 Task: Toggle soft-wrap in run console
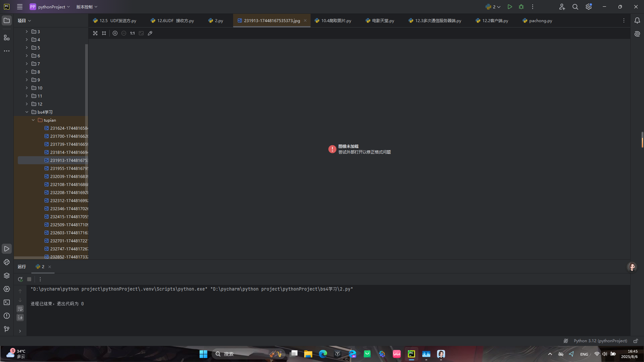tap(20, 309)
